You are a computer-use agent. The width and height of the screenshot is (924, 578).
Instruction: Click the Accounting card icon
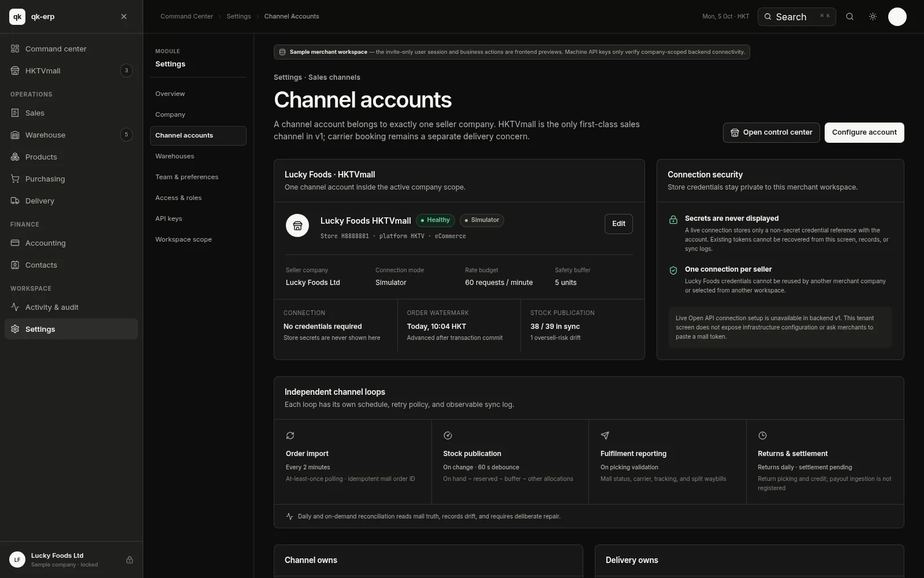pyautogui.click(x=15, y=243)
